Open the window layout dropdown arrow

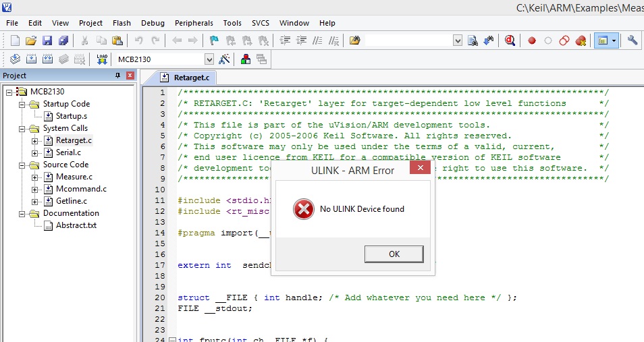[x=614, y=40]
